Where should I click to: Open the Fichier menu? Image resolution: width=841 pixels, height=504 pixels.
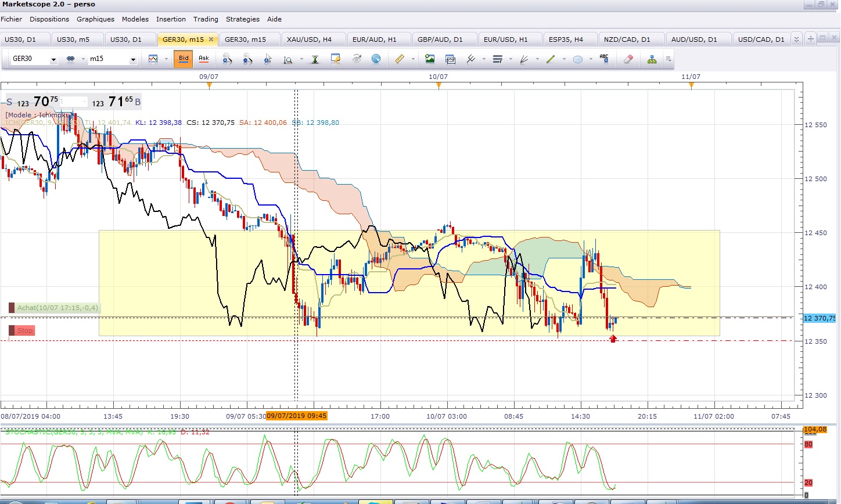(x=11, y=19)
